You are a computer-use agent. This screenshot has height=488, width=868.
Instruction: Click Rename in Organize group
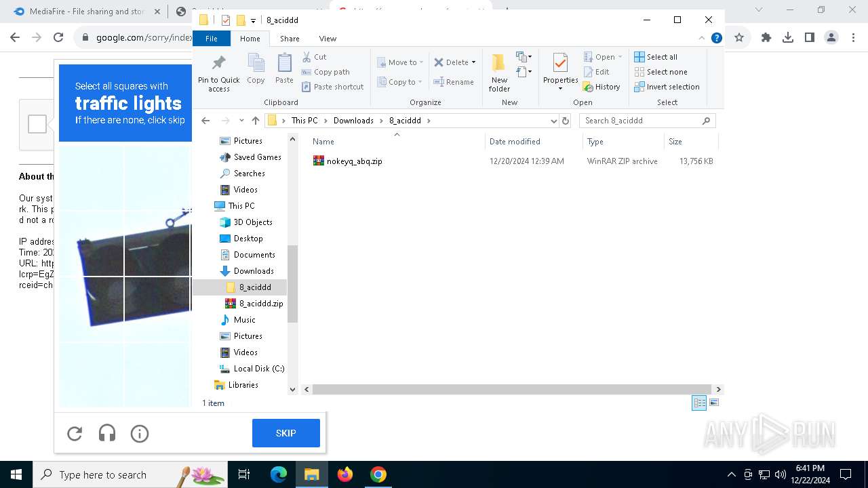pos(454,82)
